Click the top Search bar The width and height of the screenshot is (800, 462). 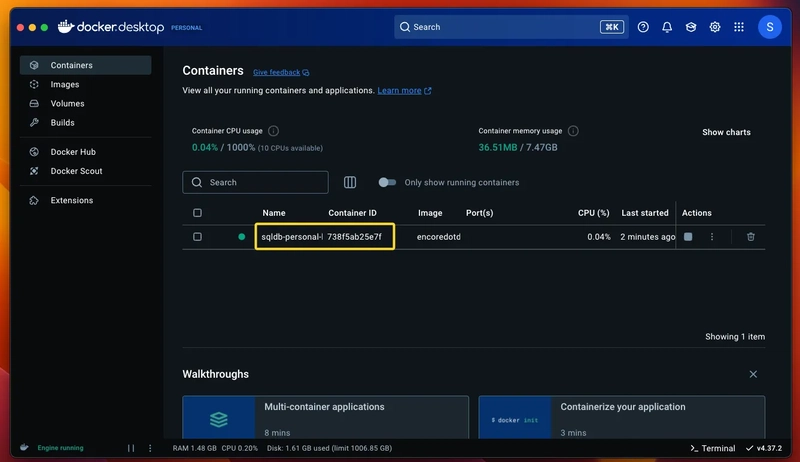click(511, 27)
